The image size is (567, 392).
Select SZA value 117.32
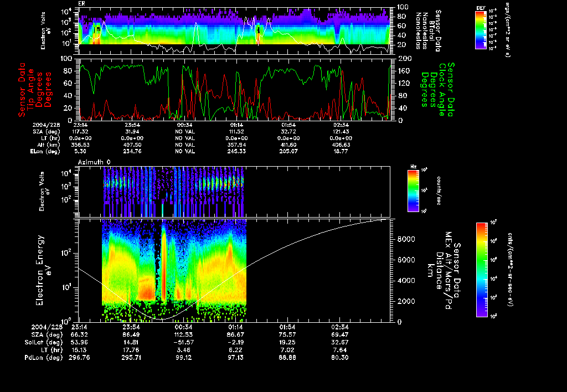point(80,132)
